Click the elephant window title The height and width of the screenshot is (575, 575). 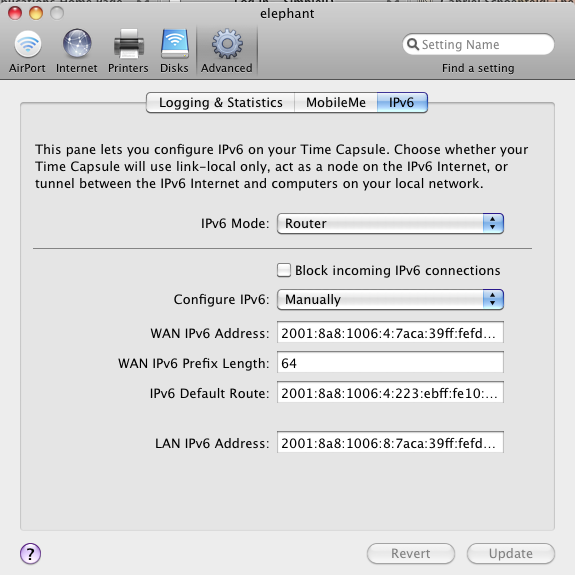pyautogui.click(x=287, y=14)
